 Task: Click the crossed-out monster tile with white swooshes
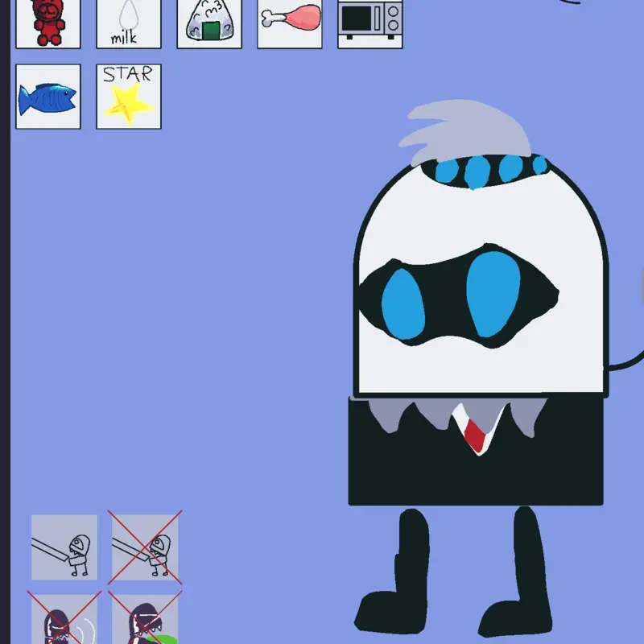tap(64, 619)
